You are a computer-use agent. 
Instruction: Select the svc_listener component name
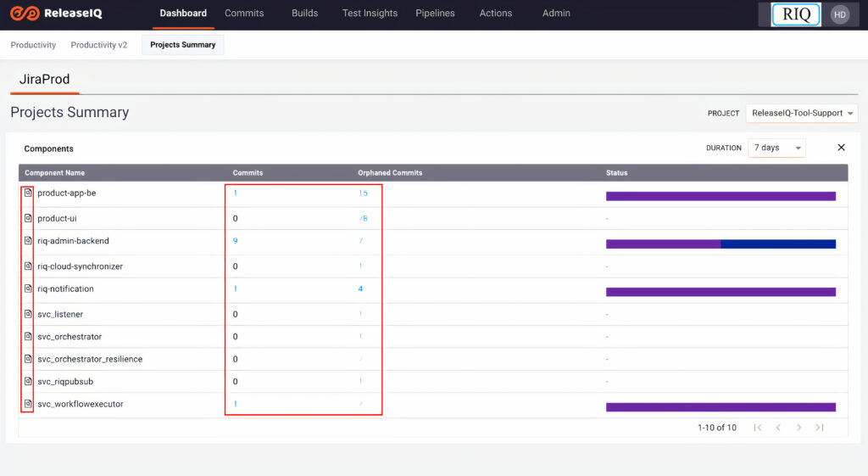point(60,314)
